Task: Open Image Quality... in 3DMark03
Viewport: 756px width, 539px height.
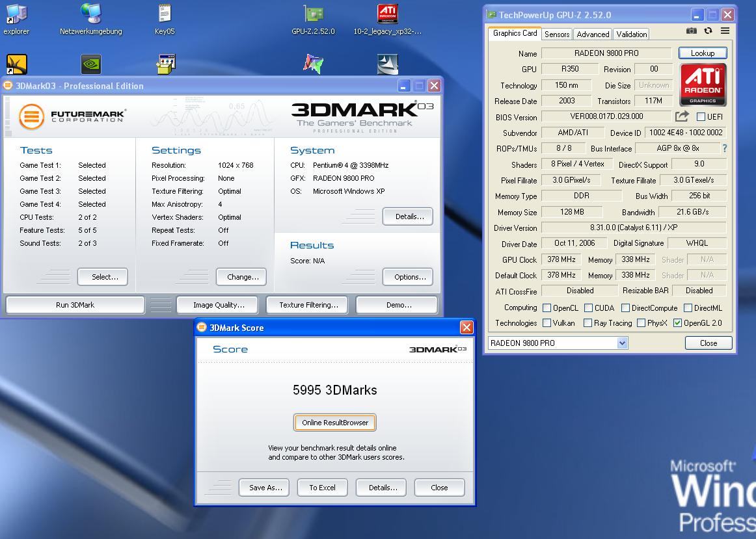Action: click(217, 305)
